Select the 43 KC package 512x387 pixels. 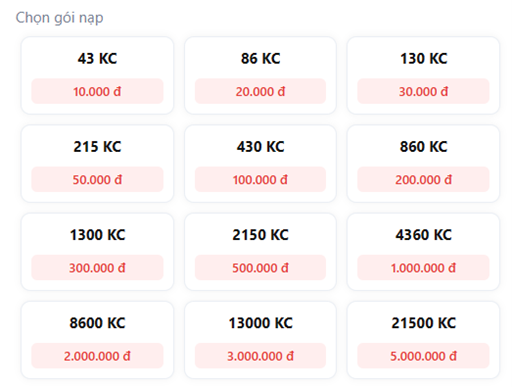coord(97,75)
